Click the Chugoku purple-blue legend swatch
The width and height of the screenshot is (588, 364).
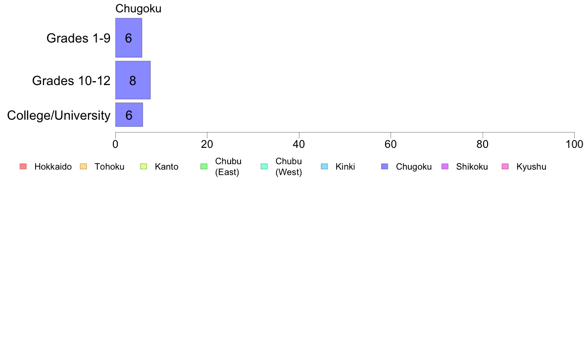(x=385, y=167)
